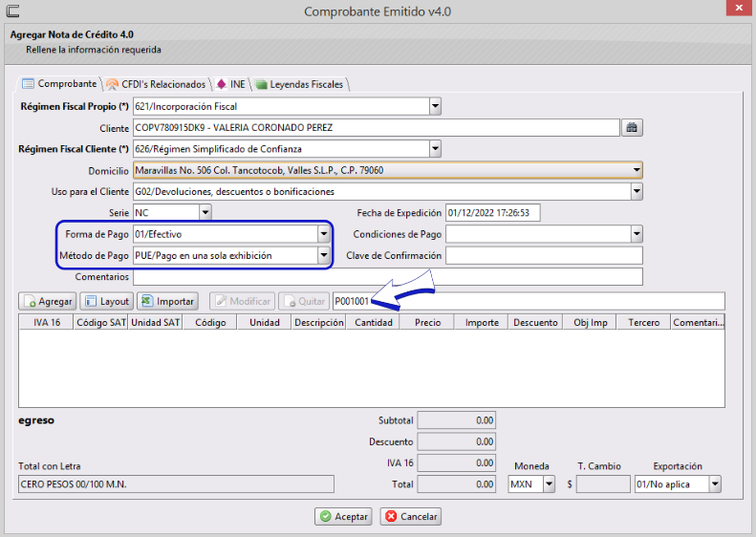The height and width of the screenshot is (537, 756).
Task: Click the IVA 16 column header
Action: (46, 323)
